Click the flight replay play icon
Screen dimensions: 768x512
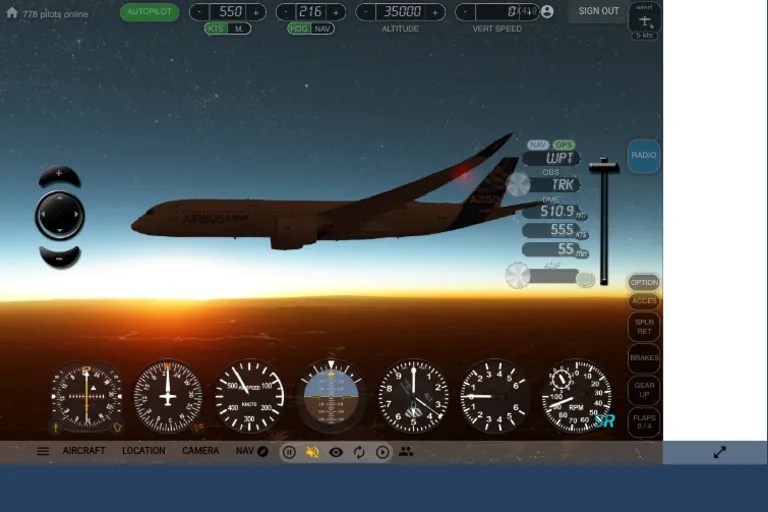[383, 452]
